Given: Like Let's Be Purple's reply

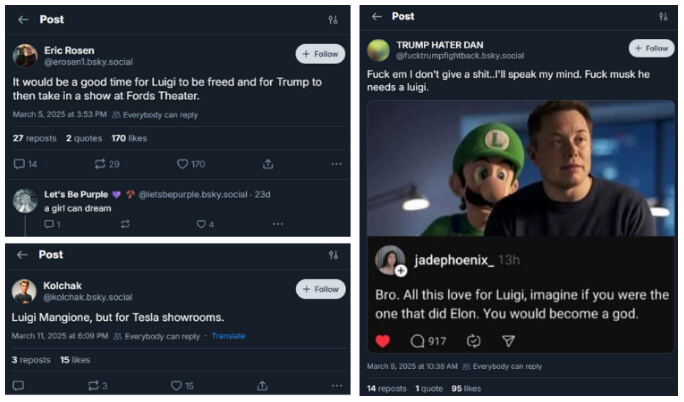Looking at the screenshot, I should coord(201,224).
